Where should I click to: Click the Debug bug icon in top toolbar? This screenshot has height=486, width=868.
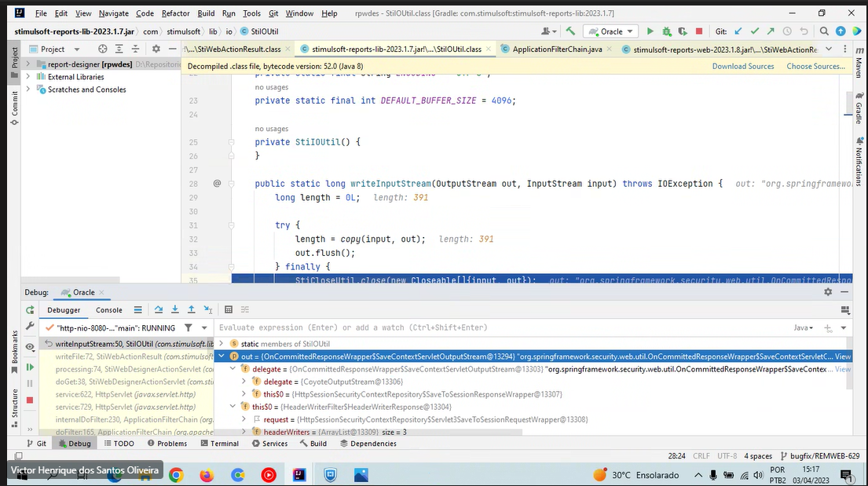(x=666, y=31)
